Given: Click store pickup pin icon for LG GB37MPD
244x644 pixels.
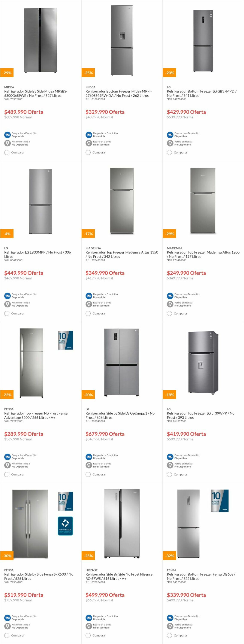Looking at the screenshot, I should tap(170, 143).
